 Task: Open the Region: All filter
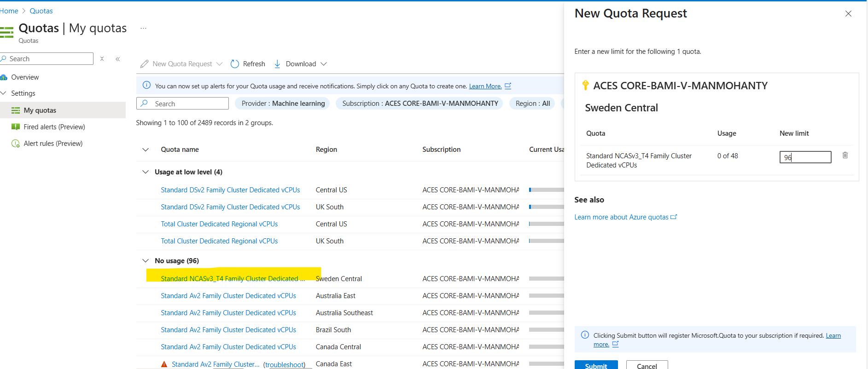coord(532,104)
